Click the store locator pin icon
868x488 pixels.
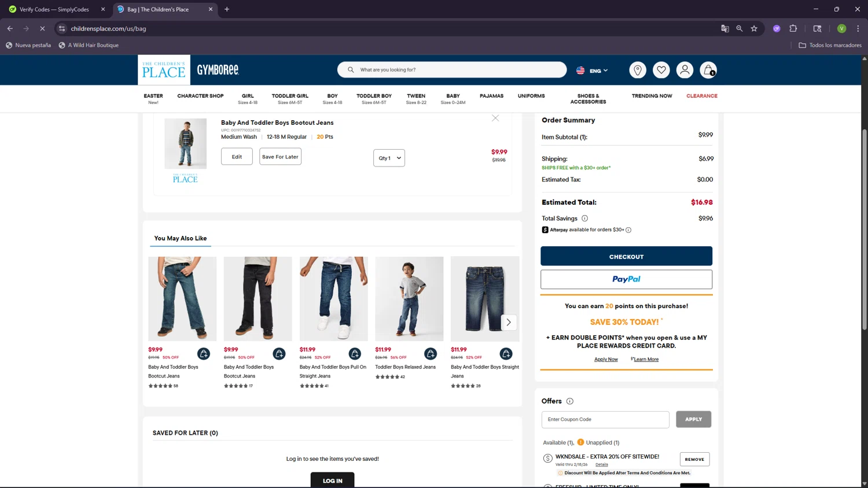(x=637, y=70)
